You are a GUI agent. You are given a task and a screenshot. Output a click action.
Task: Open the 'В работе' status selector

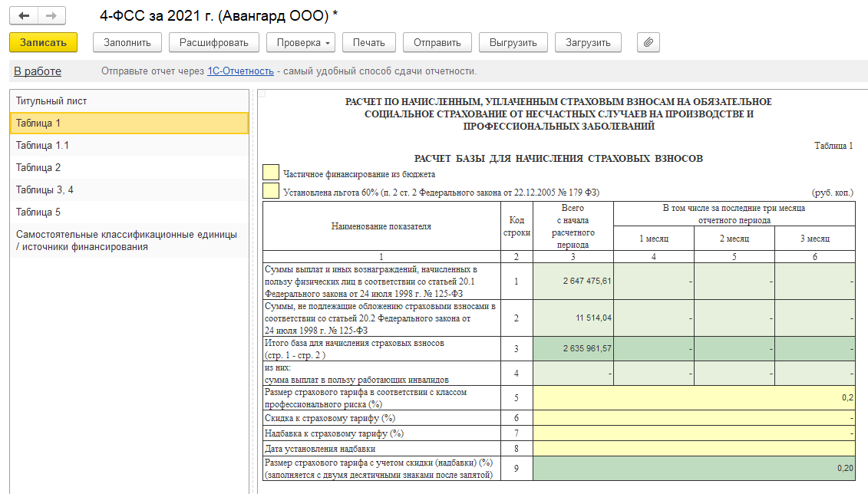click(x=38, y=71)
